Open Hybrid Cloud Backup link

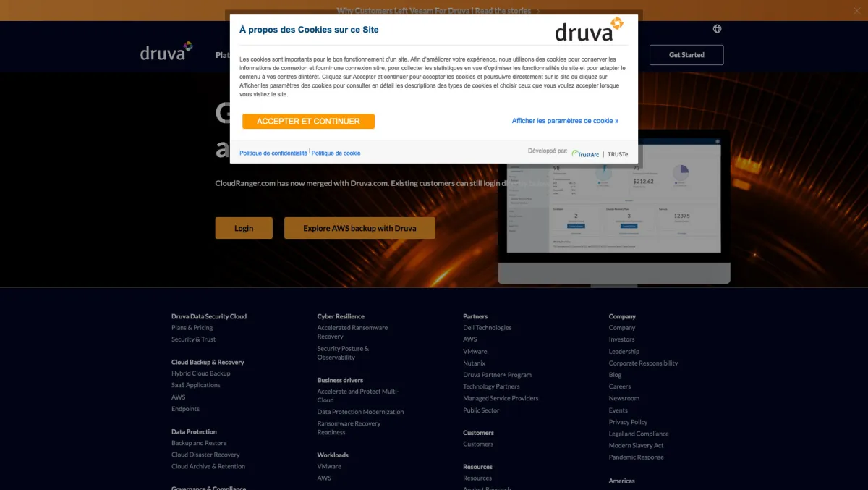click(200, 373)
